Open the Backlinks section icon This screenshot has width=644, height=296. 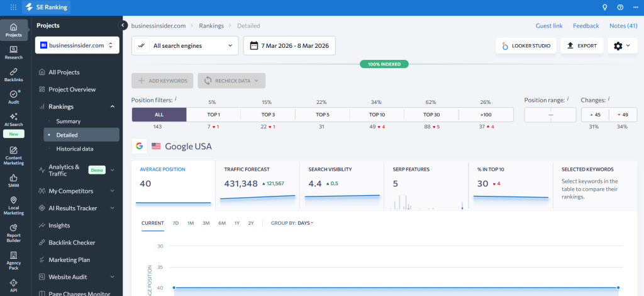pos(14,74)
